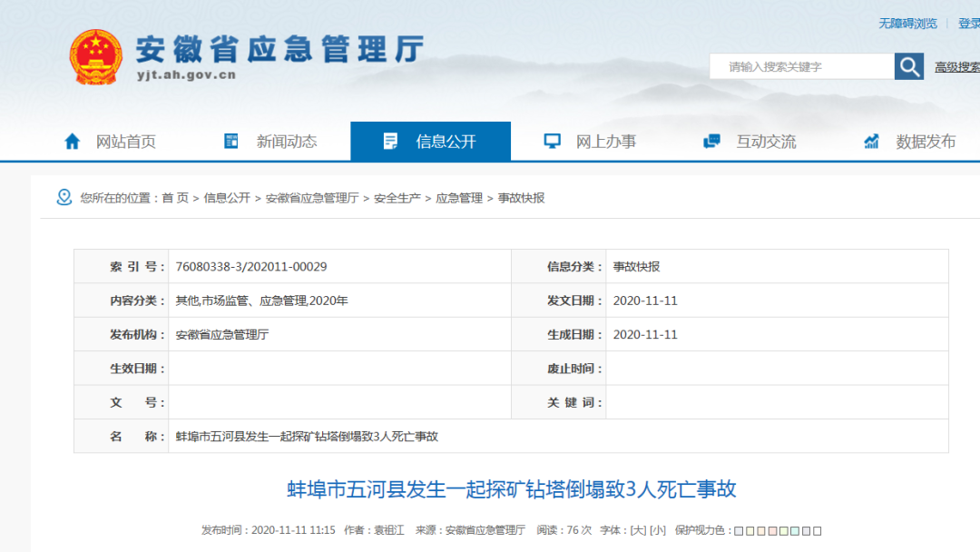Screen dimensions: 980x552
Task: Click the 关键词 label cell
Action: click(x=559, y=402)
